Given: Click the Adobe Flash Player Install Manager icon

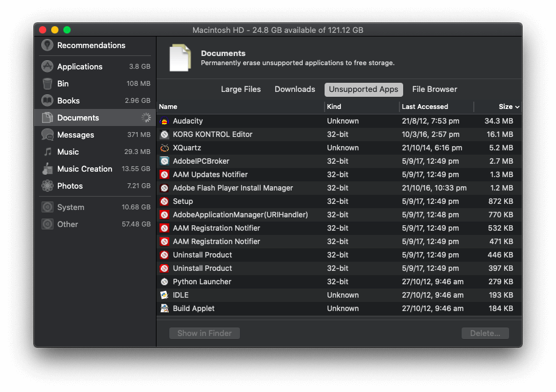Looking at the screenshot, I should coord(164,188).
